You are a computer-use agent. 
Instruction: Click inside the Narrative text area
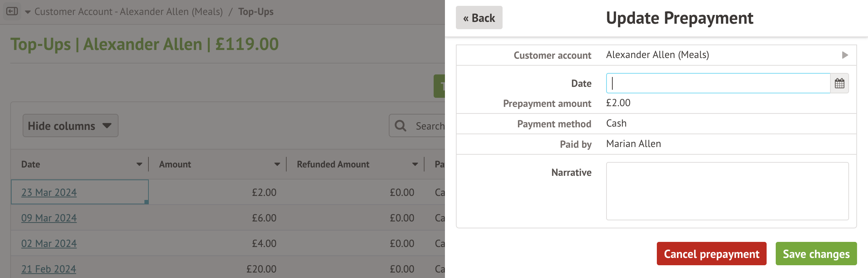pos(727,191)
